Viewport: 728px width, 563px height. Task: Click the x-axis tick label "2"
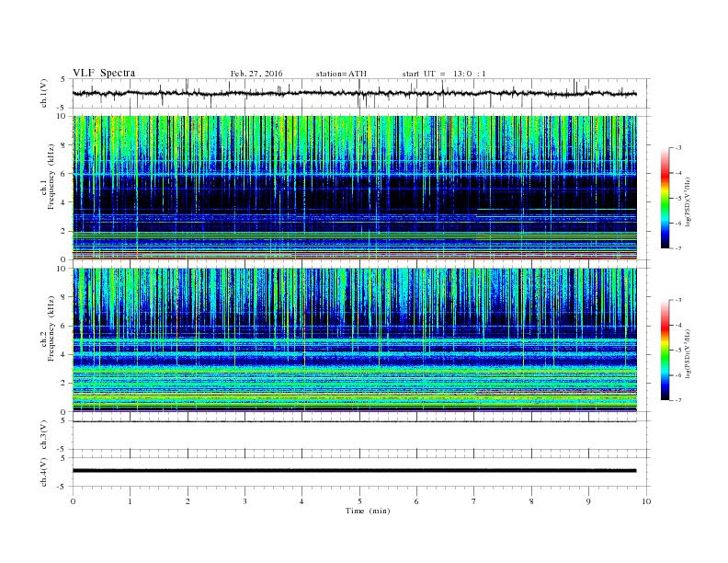click(188, 501)
